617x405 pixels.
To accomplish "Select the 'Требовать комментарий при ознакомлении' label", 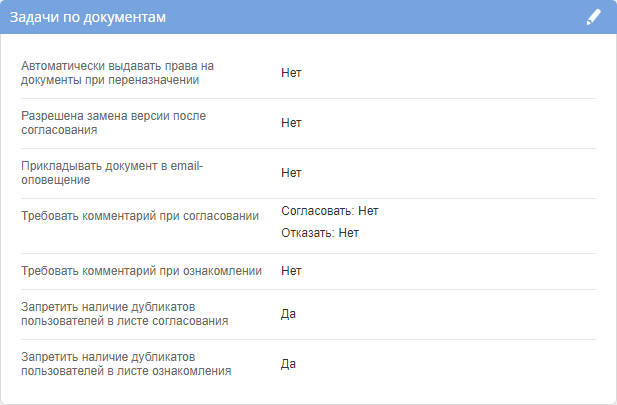I will click(141, 270).
